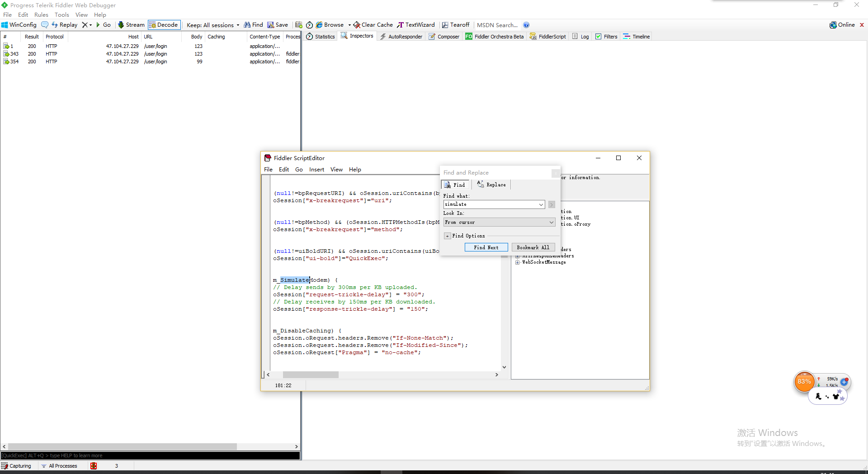868x474 pixels.
Task: Open WinConfig from the Fiddler toolbar
Action: [x=19, y=25]
